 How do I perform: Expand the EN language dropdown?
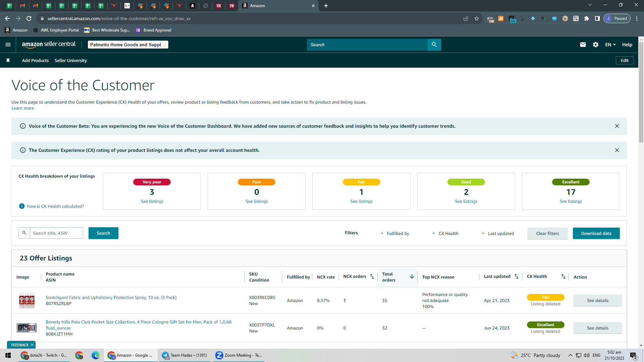click(x=610, y=45)
